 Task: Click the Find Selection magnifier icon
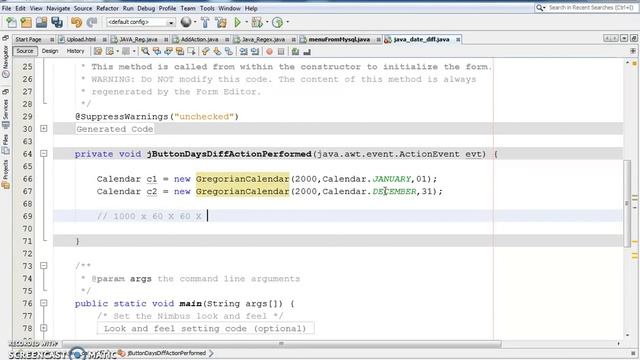(145, 51)
